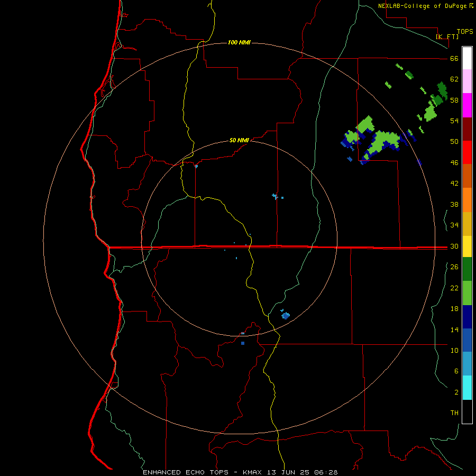Click the TOPS legend title
This screenshot has width=476, height=476.
pyautogui.click(x=465, y=31)
